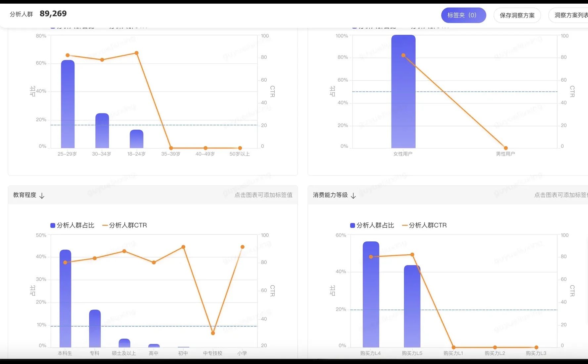Click the 25-29岁 age bar

coord(68,104)
